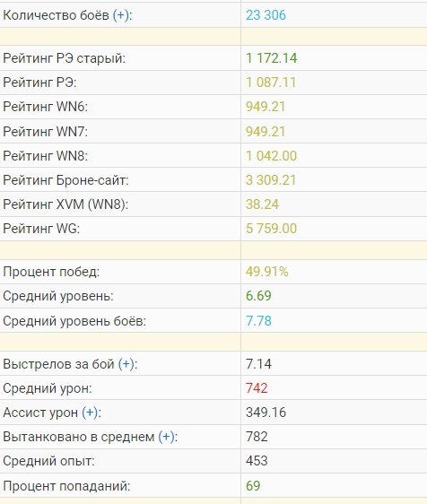Expand the plus next to Ассист урон
427x504 pixels.
(x=90, y=413)
